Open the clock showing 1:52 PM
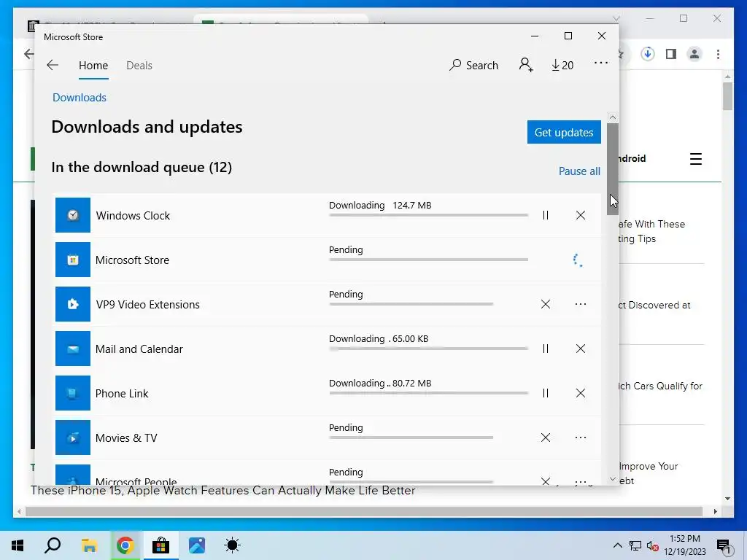 tap(685, 545)
